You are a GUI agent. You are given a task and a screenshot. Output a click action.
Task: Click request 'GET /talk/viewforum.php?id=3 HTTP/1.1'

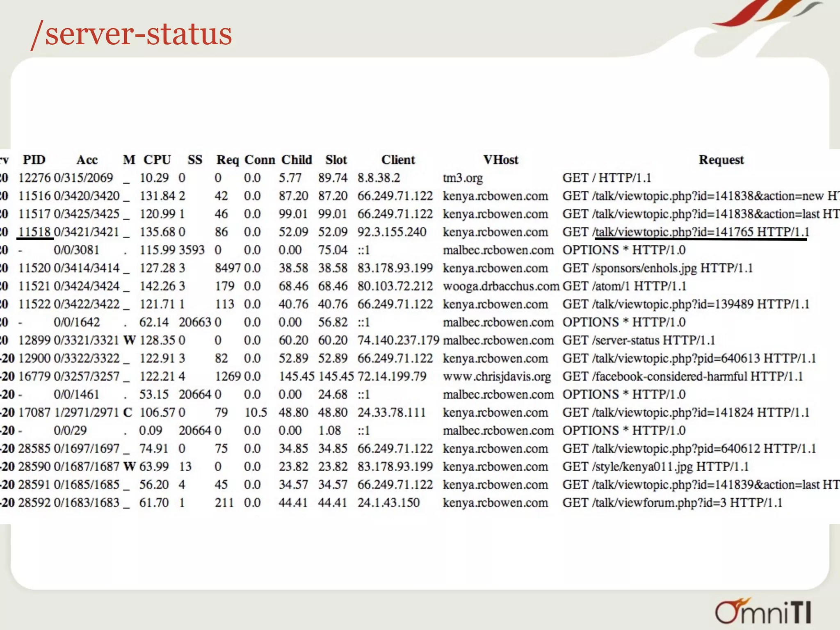coord(672,503)
